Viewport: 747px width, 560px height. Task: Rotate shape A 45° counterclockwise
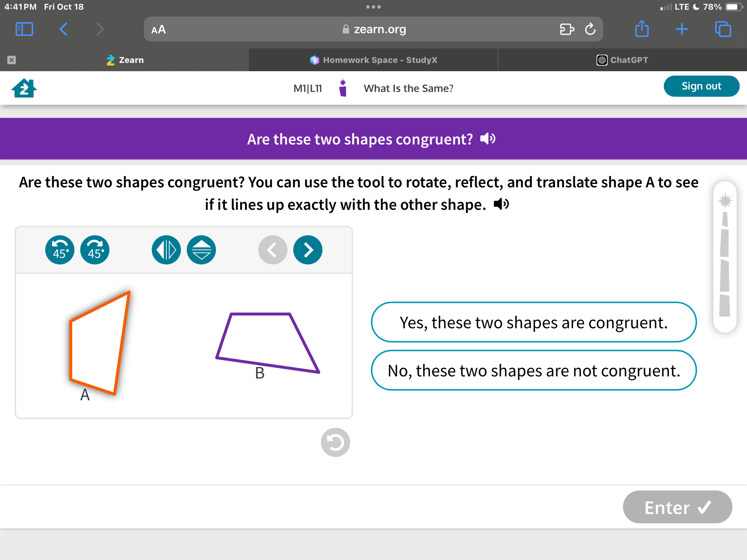tap(59, 250)
